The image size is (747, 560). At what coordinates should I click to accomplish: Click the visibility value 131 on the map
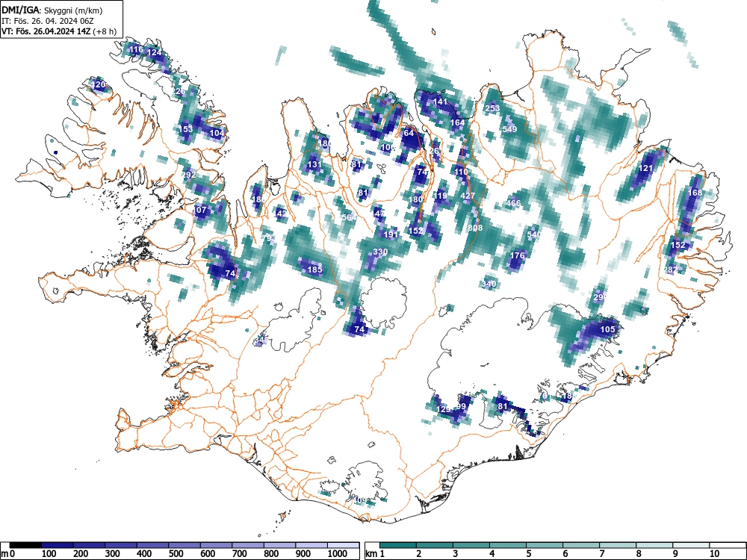click(x=314, y=164)
